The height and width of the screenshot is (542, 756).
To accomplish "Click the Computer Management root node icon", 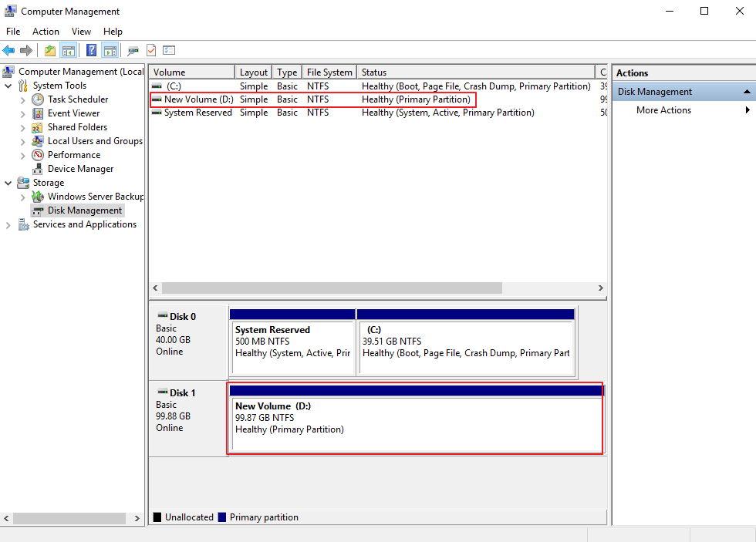I will (x=8, y=72).
